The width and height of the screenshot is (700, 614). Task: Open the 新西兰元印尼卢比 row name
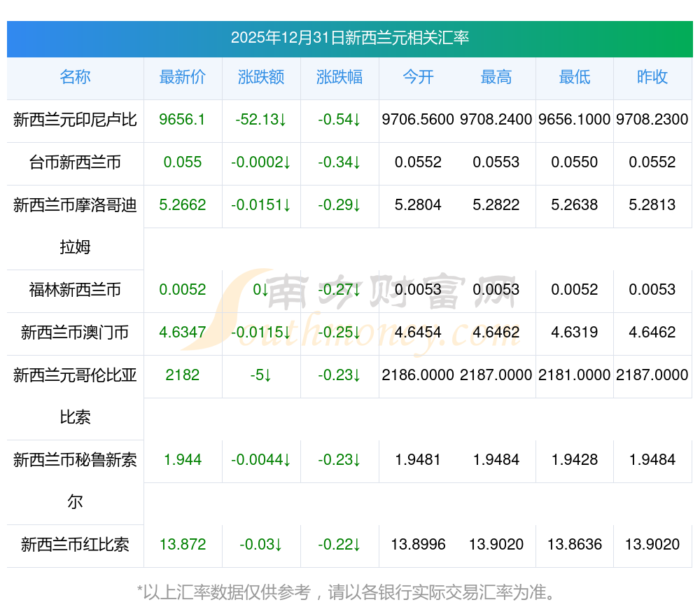tap(75, 120)
